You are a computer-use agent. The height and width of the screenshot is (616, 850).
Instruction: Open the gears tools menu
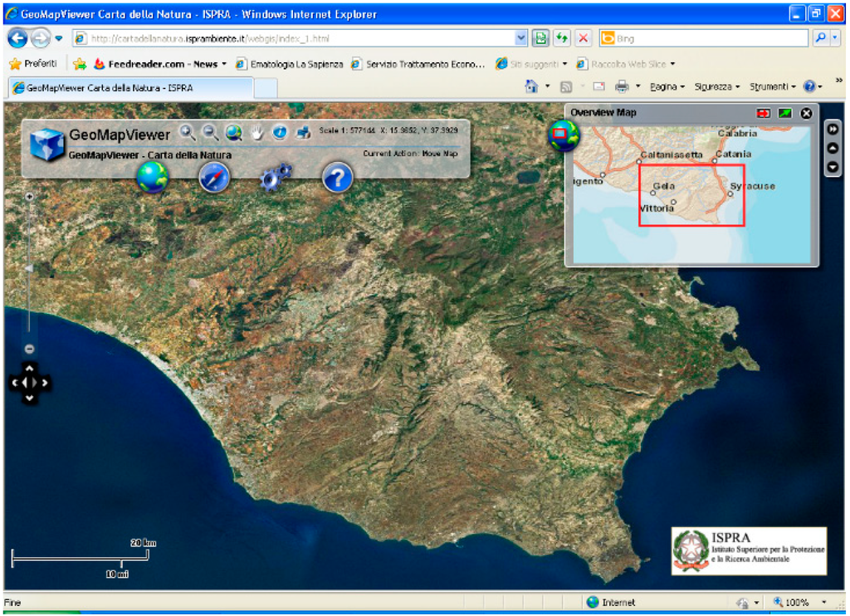coord(276,177)
